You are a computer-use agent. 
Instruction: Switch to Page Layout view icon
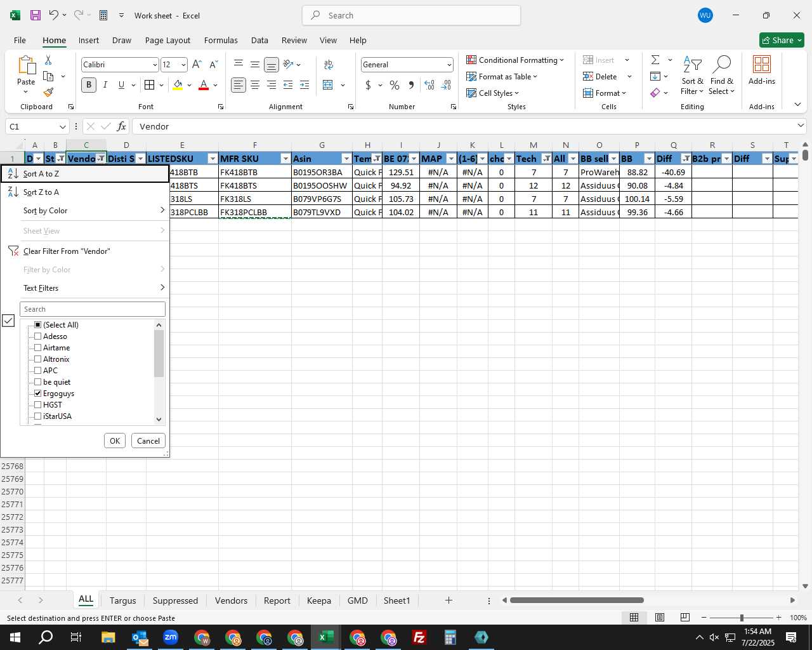coord(660,618)
